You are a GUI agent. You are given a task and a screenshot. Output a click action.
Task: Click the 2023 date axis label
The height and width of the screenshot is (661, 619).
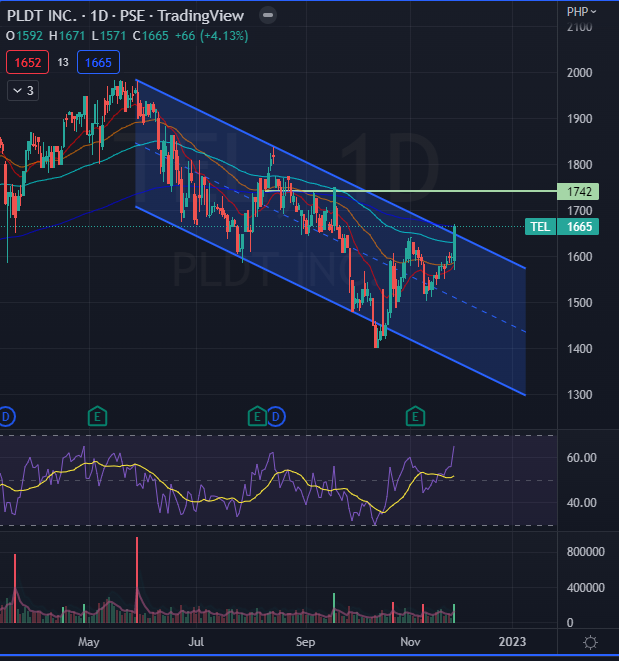click(x=512, y=642)
